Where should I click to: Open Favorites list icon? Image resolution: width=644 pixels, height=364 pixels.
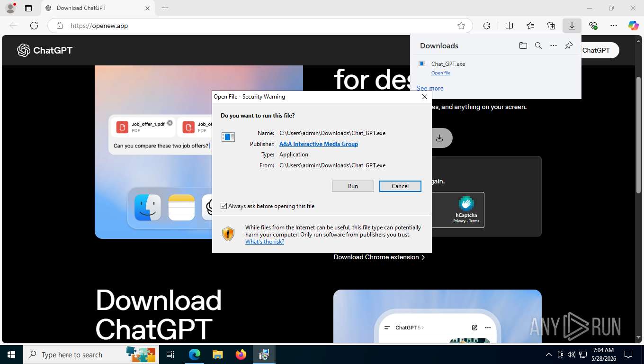point(530,26)
